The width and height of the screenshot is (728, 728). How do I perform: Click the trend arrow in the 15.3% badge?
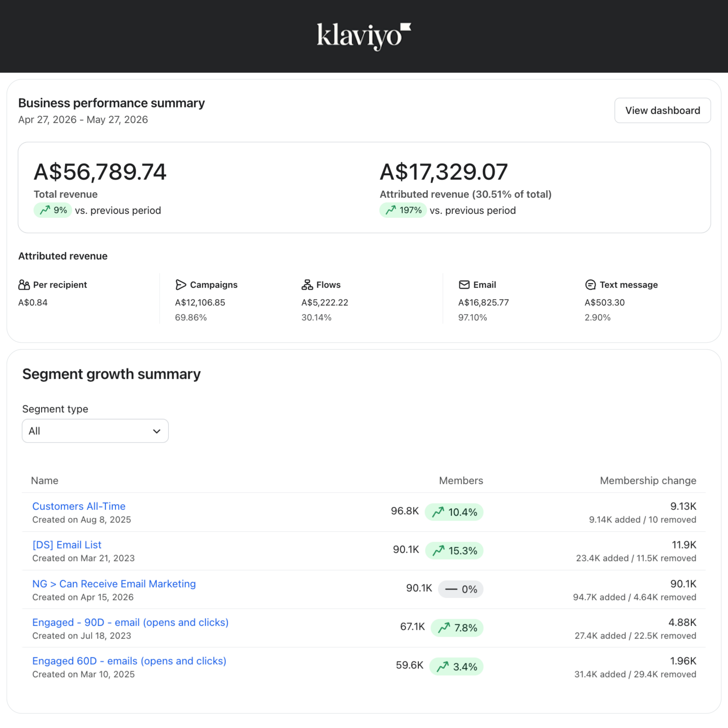pyautogui.click(x=439, y=550)
